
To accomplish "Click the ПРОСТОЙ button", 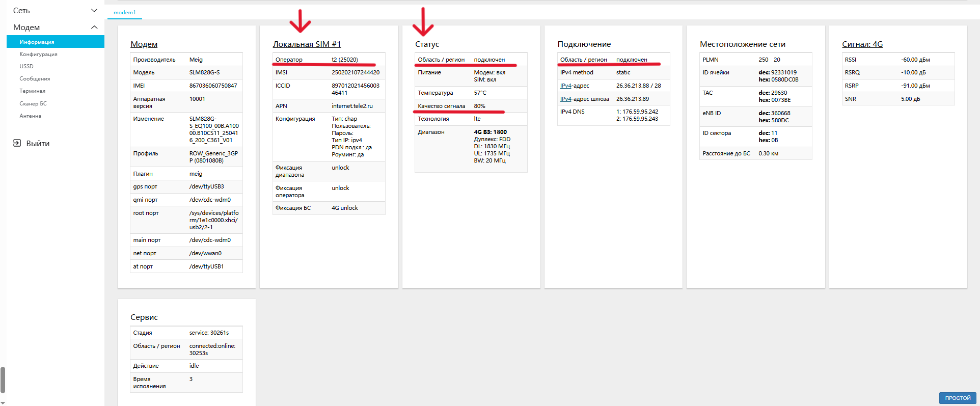I will click(958, 398).
